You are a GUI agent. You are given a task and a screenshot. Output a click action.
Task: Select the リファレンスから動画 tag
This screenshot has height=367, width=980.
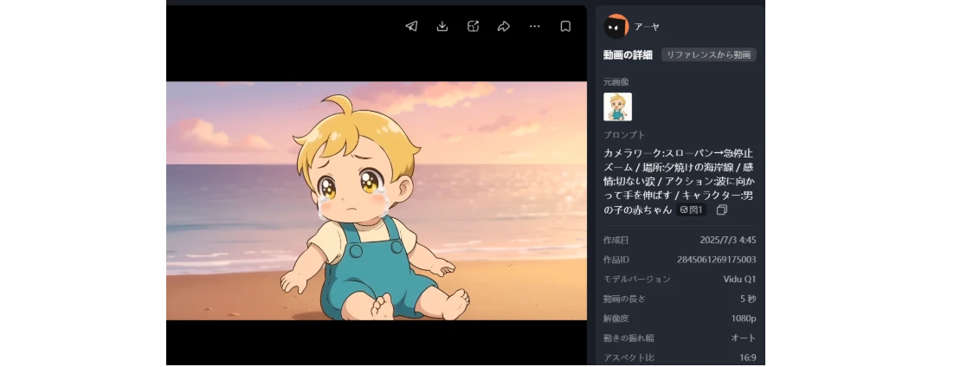point(709,55)
